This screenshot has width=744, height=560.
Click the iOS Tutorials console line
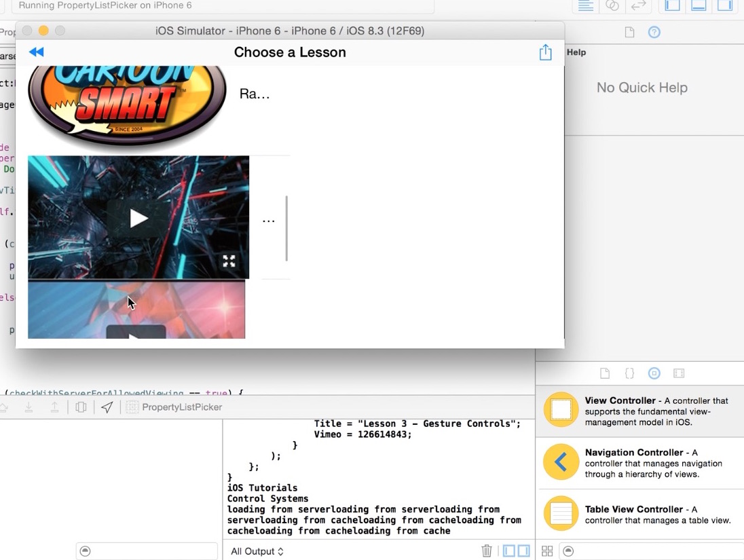[262, 488]
